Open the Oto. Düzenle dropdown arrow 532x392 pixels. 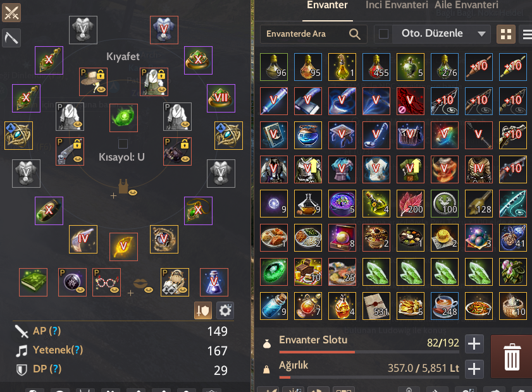point(481,34)
